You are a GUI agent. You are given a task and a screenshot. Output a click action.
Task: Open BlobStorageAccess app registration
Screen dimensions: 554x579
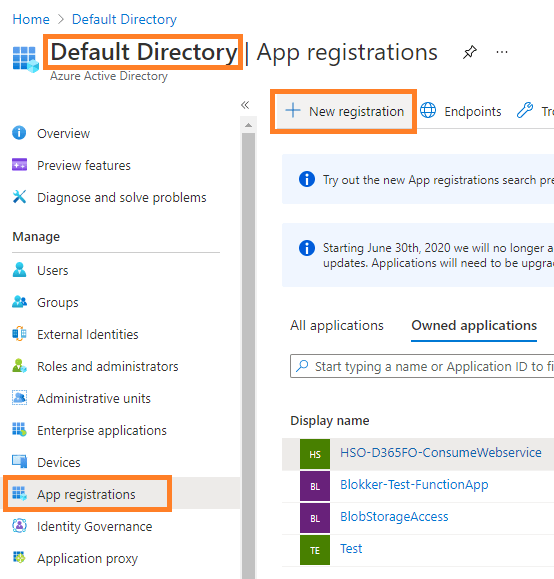click(x=394, y=517)
